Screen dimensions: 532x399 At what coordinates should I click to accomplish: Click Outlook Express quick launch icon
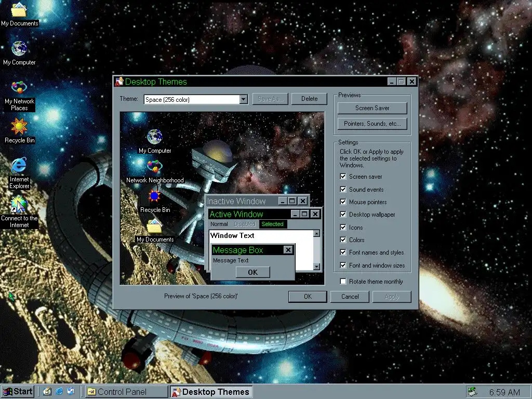tap(71, 392)
